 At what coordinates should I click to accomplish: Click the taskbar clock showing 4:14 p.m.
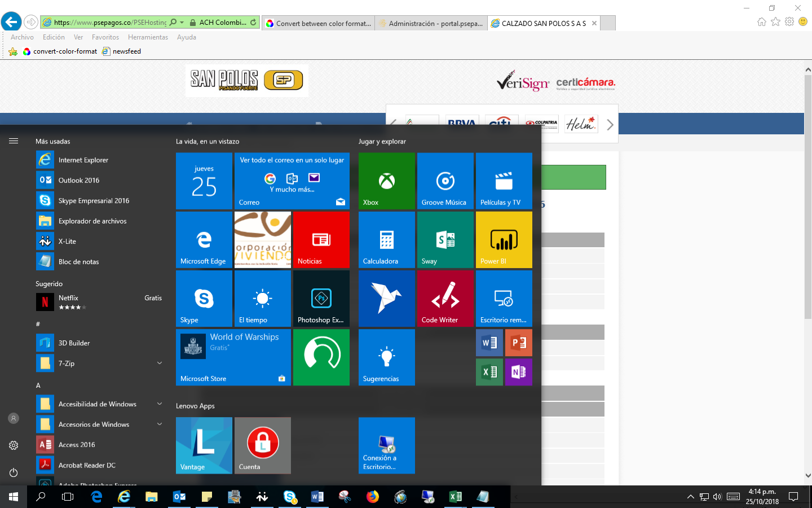(x=762, y=497)
